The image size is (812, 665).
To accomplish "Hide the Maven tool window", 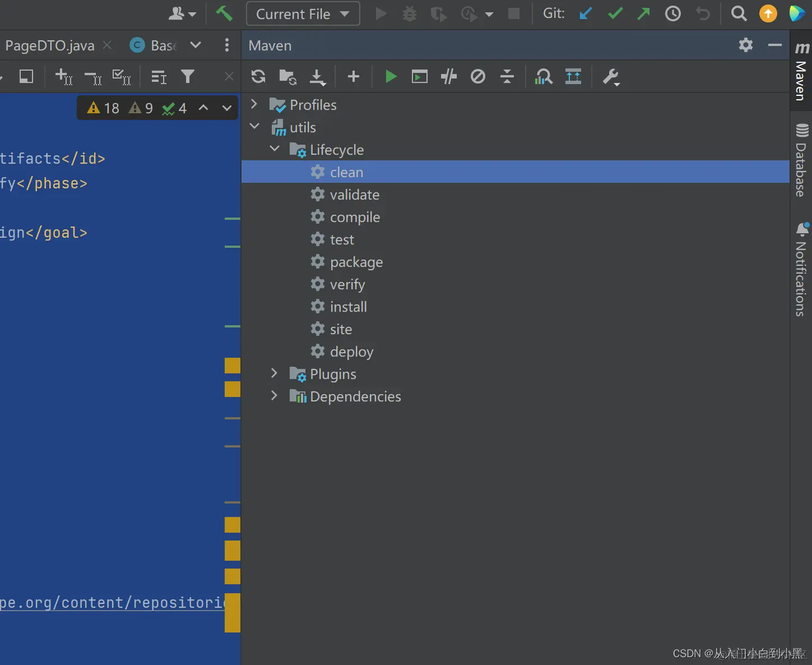I will point(775,45).
